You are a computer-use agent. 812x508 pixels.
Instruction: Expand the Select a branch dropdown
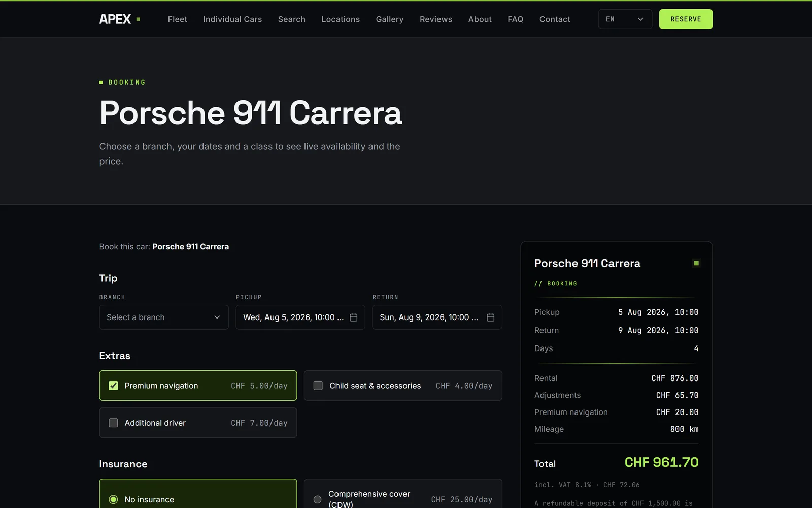pos(164,317)
